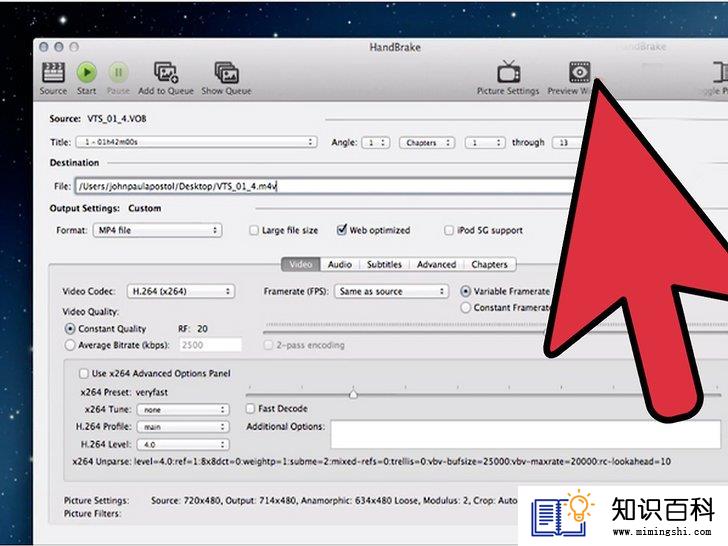This screenshot has height=546, width=728.
Task: Switch to the Audio tab
Action: click(340, 264)
